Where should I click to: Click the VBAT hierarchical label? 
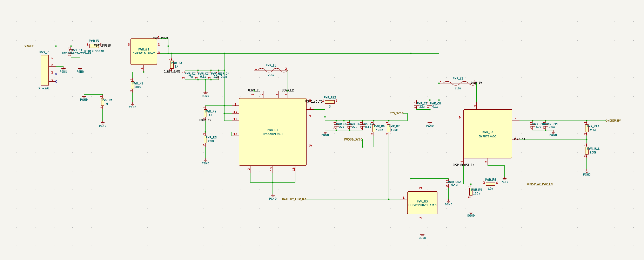tap(29, 46)
